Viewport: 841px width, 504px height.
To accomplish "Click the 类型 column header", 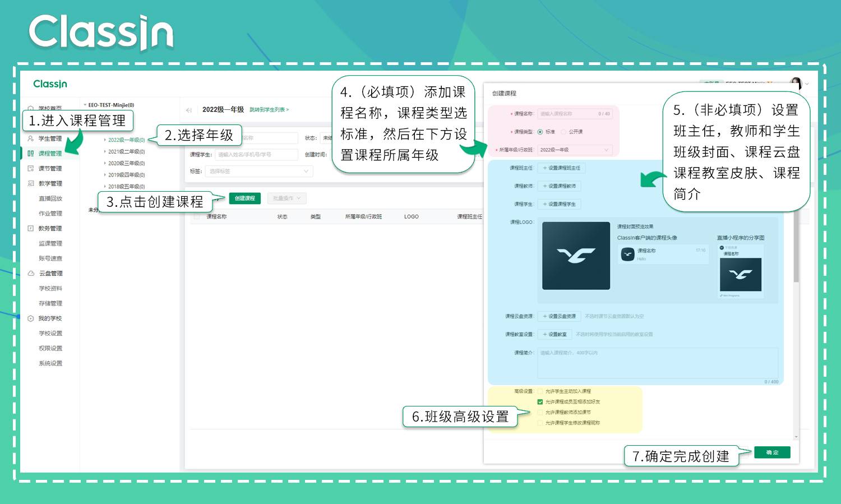I will (x=316, y=216).
